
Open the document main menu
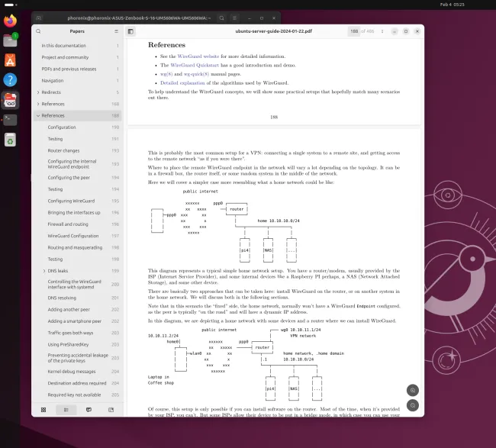pos(383,31)
